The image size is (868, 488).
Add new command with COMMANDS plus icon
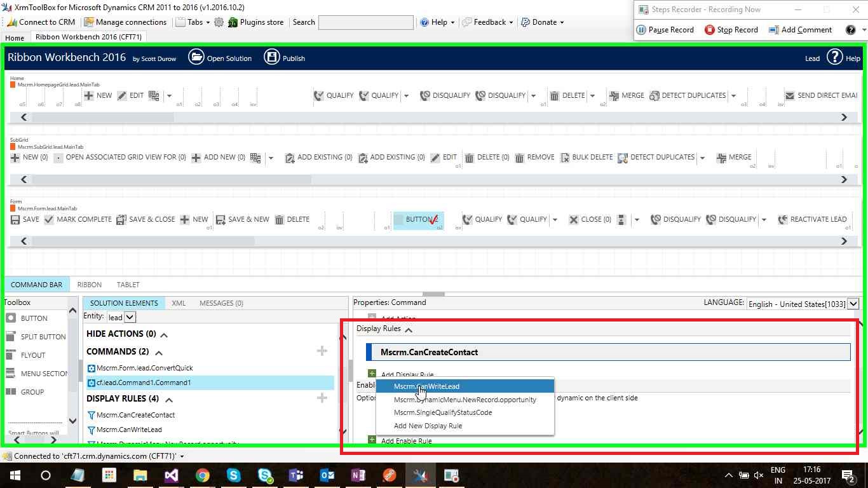click(322, 351)
